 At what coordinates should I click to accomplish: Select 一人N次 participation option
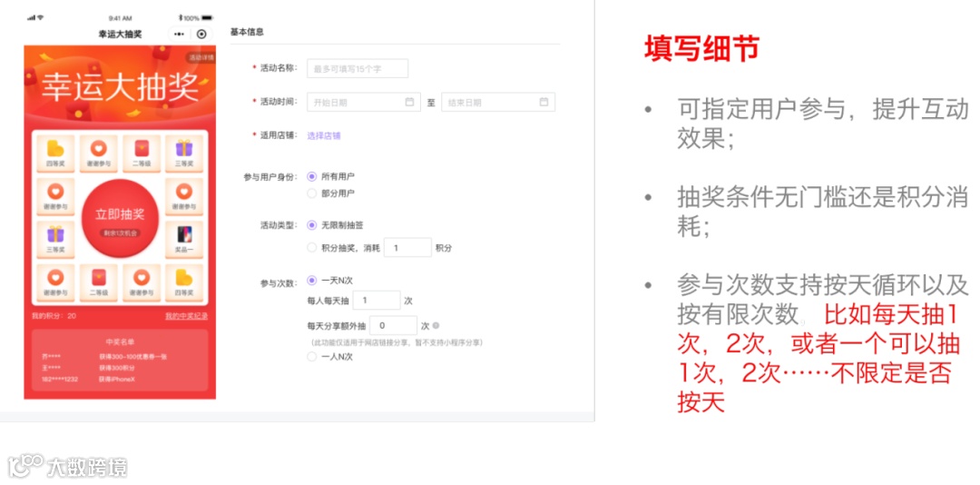(312, 357)
